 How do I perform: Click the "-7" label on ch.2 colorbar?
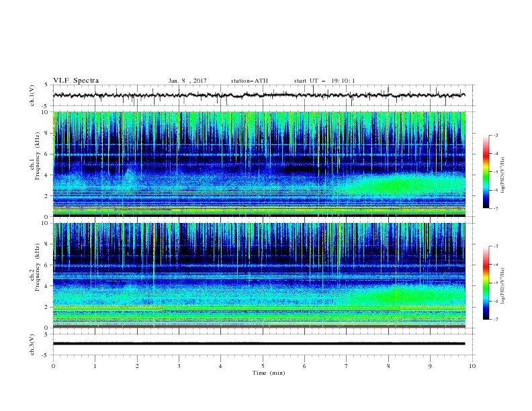495,319
